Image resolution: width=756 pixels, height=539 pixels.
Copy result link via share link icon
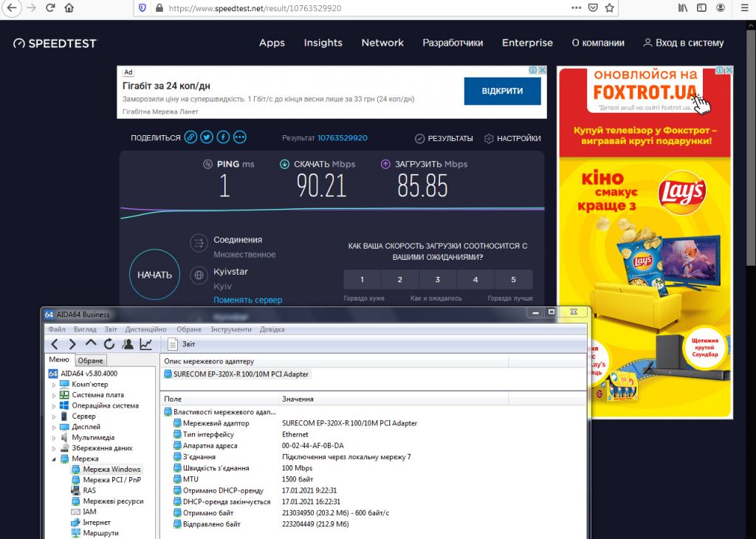click(x=190, y=137)
